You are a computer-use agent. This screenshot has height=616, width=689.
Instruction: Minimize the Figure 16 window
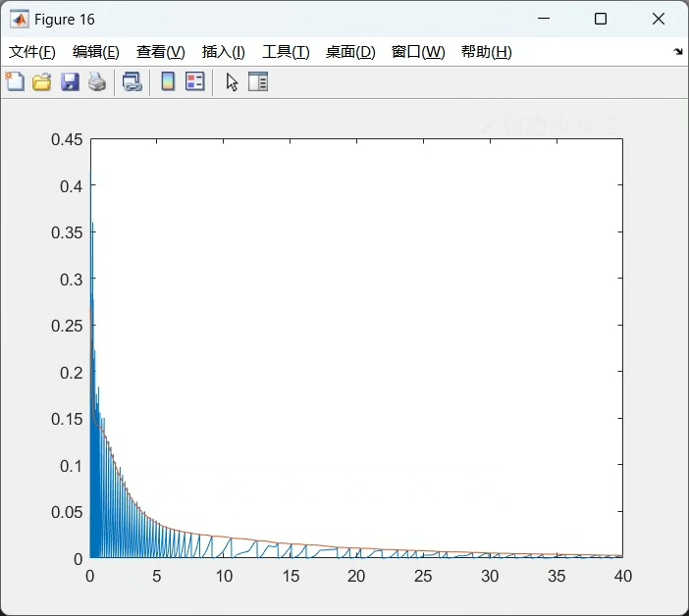point(544,19)
